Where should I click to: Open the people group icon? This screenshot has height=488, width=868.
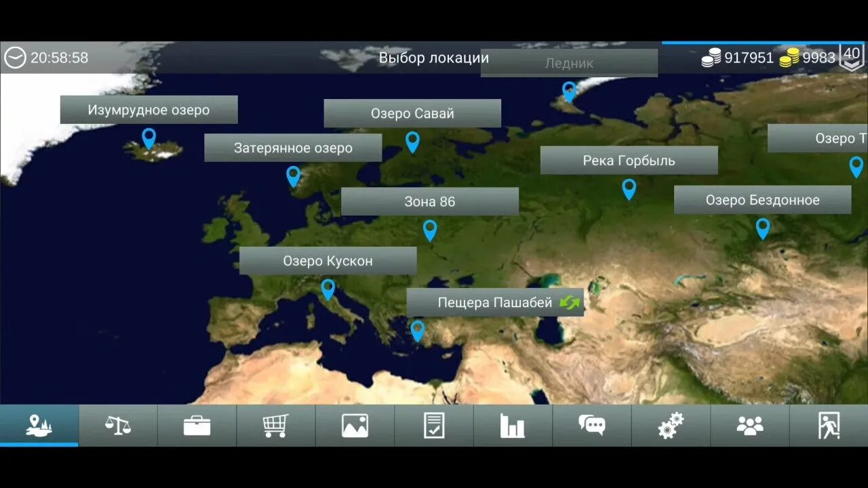(x=750, y=426)
